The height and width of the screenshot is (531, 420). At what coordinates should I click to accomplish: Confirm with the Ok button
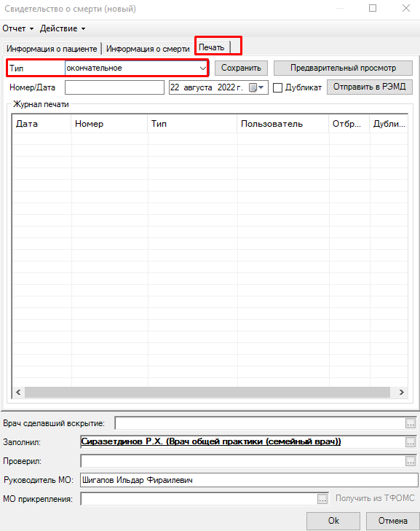(333, 521)
